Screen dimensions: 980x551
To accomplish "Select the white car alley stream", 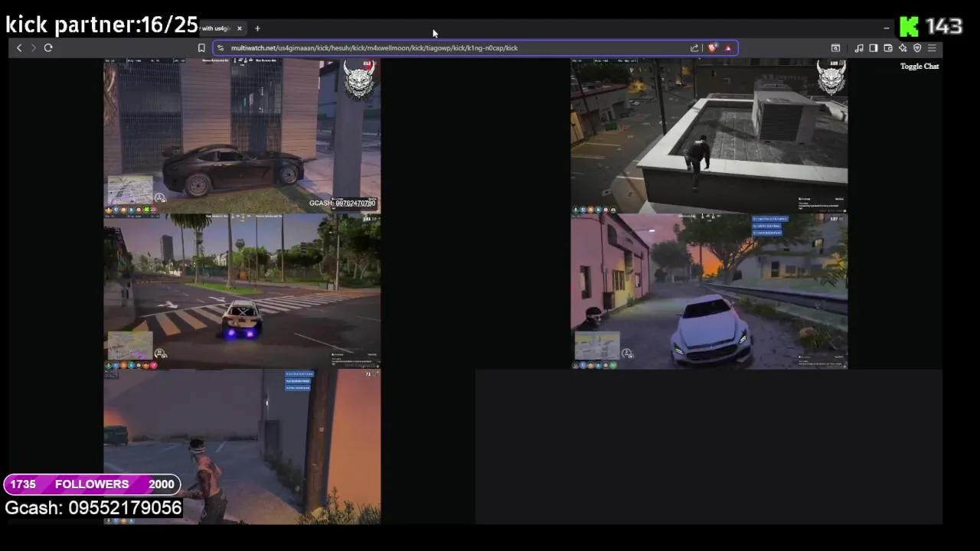I will 709,292.
